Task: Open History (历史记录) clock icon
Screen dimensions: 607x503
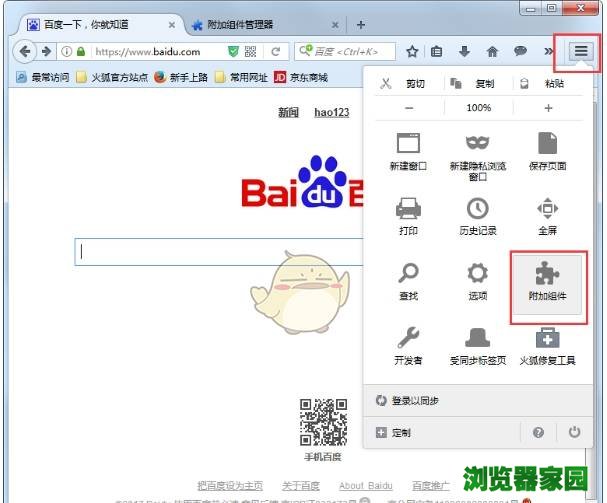Action: pyautogui.click(x=478, y=213)
